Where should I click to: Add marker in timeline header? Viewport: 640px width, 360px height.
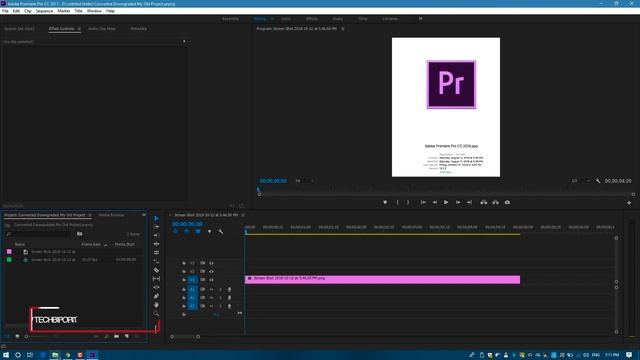pyautogui.click(x=209, y=231)
